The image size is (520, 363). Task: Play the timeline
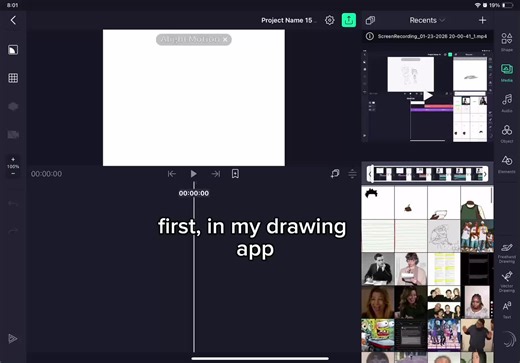(193, 174)
